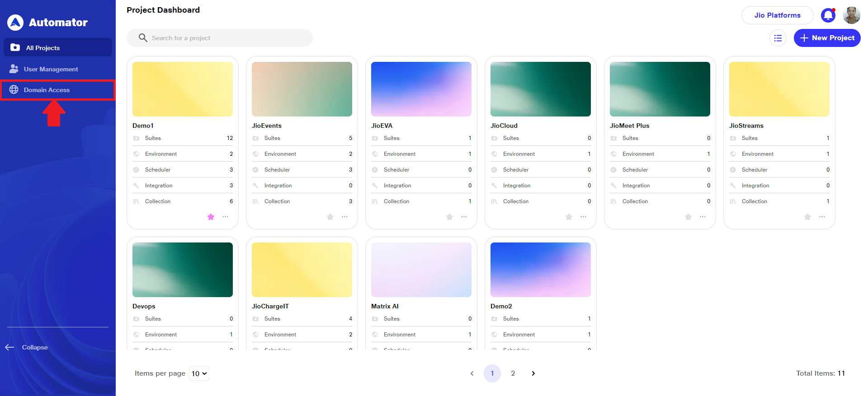The height and width of the screenshot is (396, 868).
Task: Go to page 2 of projects
Action: 513,373
